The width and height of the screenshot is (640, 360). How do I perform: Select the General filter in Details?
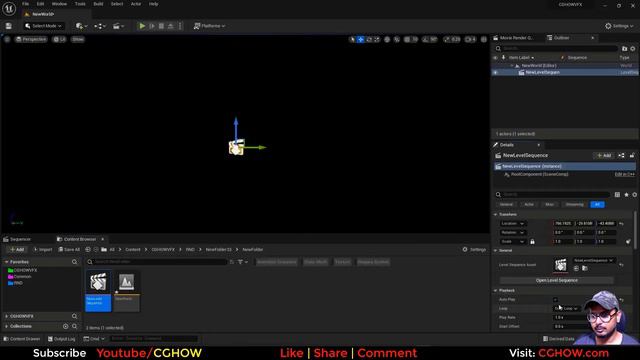[x=506, y=204]
